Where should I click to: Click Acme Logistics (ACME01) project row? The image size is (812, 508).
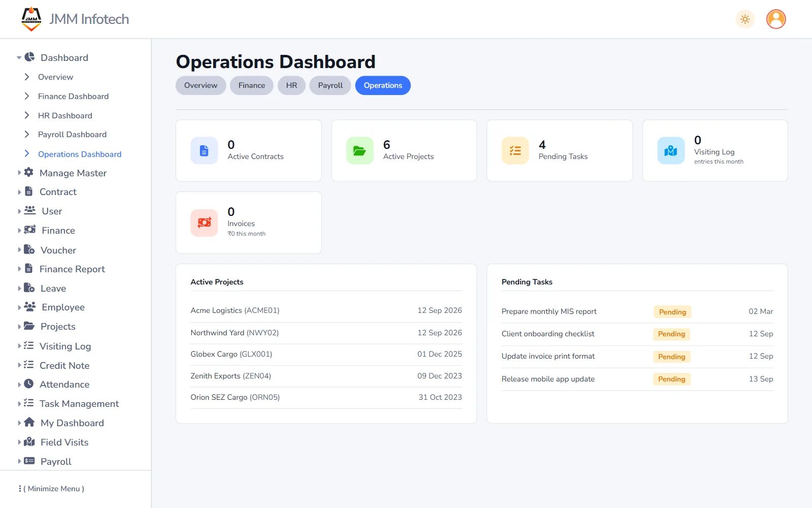326,310
